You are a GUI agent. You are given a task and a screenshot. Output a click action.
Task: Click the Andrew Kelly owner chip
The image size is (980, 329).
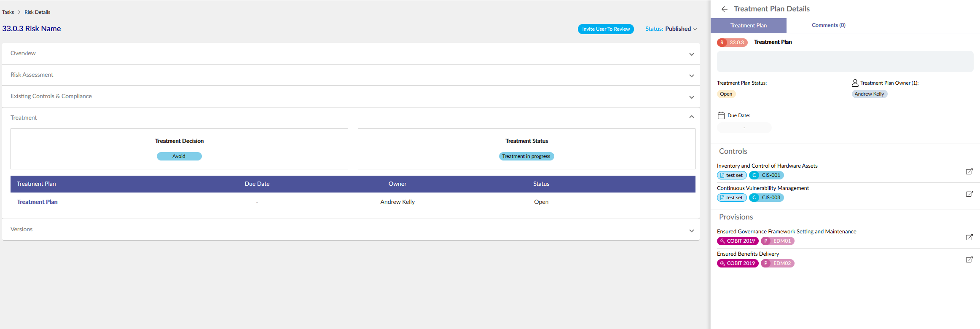point(869,94)
